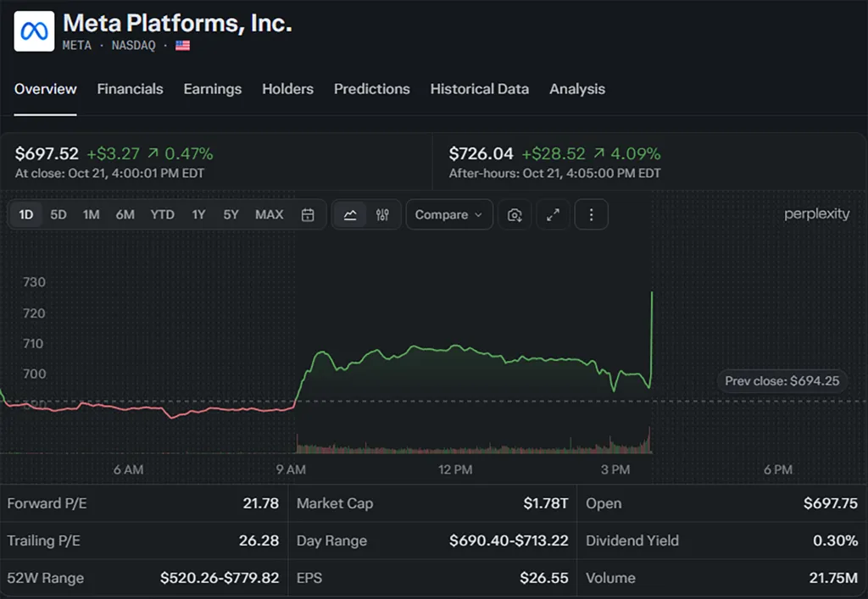The height and width of the screenshot is (599, 868).
Task: Click the Trailing P/E value 26.28
Action: coord(259,541)
